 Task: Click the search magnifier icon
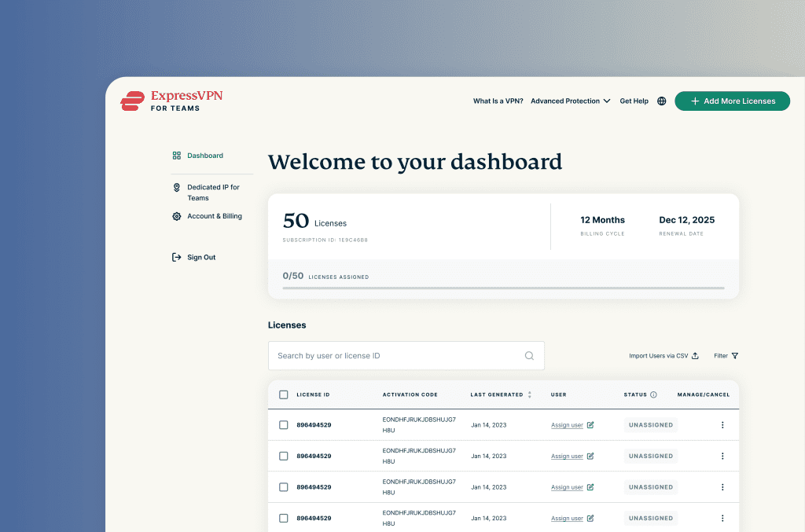click(529, 355)
